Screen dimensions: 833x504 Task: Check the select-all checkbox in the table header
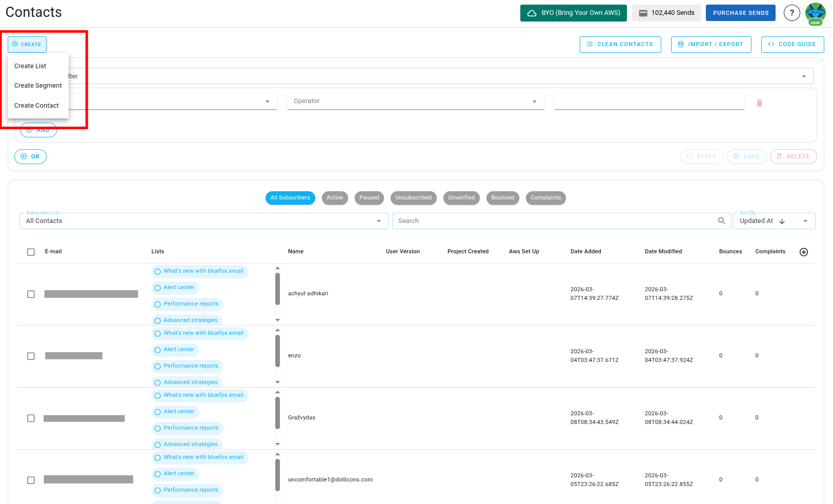point(30,252)
